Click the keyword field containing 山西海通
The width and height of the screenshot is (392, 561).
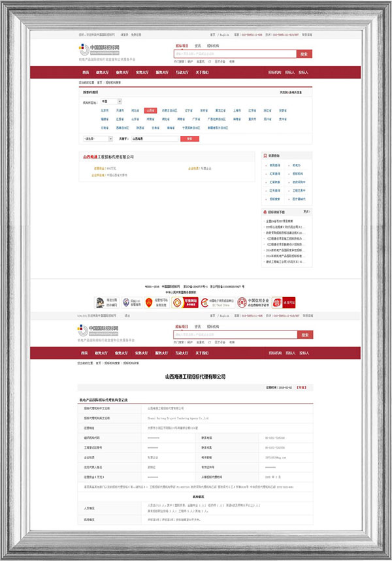point(154,138)
